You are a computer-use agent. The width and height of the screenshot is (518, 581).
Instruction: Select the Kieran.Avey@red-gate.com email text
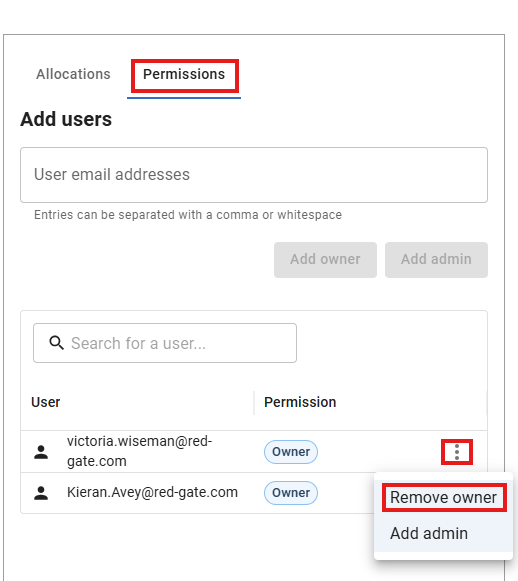click(x=152, y=492)
